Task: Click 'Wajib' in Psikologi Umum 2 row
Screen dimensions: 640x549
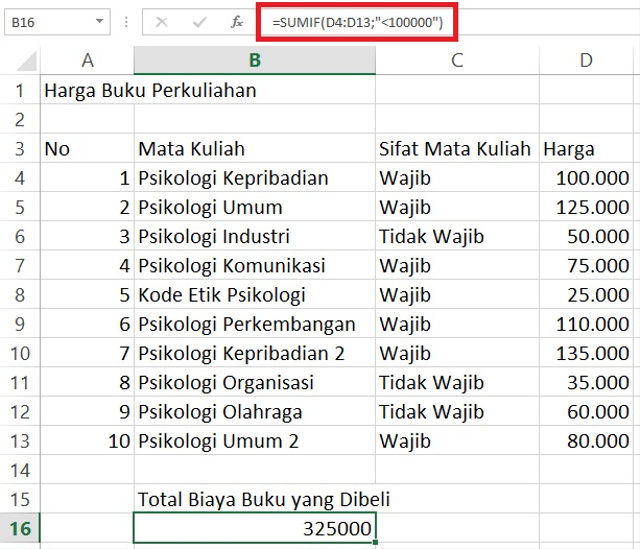Action: (457, 441)
